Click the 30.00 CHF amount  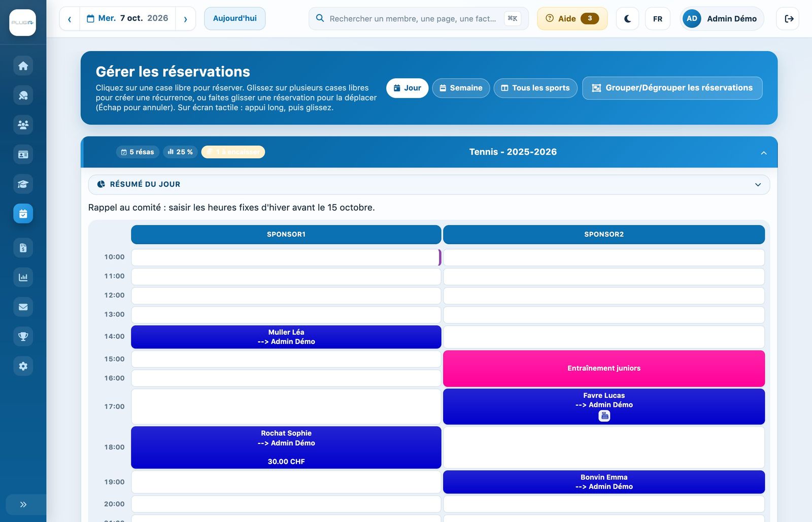click(286, 462)
